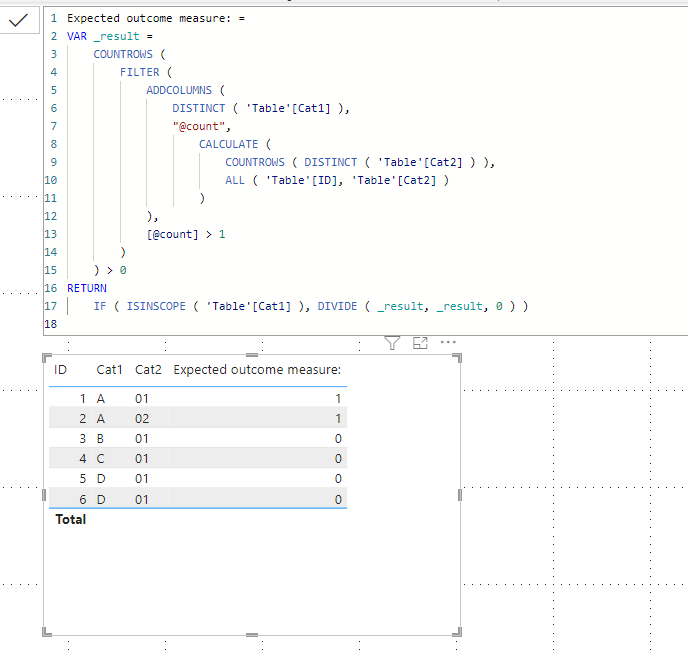Place cursor on VAR _result line
This screenshot has height=655, width=688.
pyautogui.click(x=110, y=36)
